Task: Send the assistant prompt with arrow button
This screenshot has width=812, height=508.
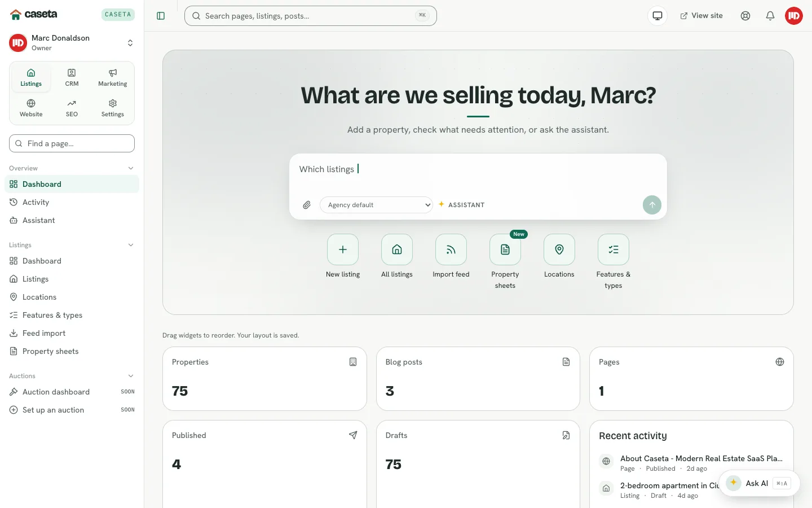Action: click(652, 205)
